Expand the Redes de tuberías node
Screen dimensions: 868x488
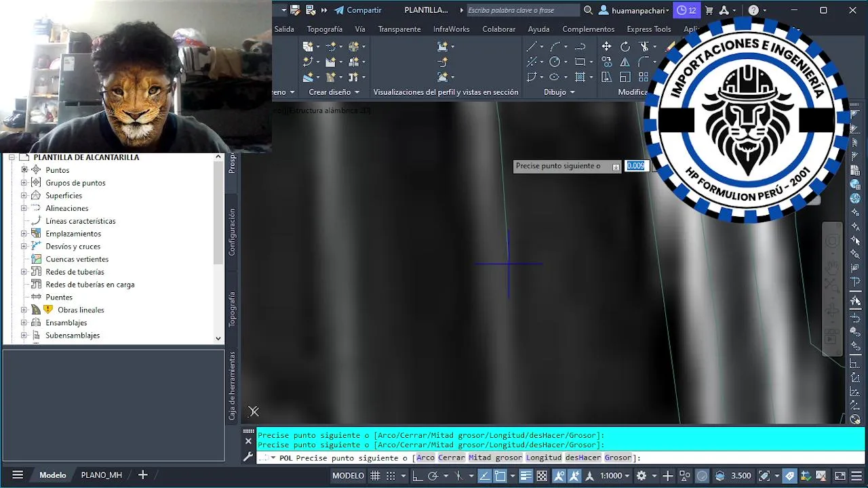coord(24,272)
